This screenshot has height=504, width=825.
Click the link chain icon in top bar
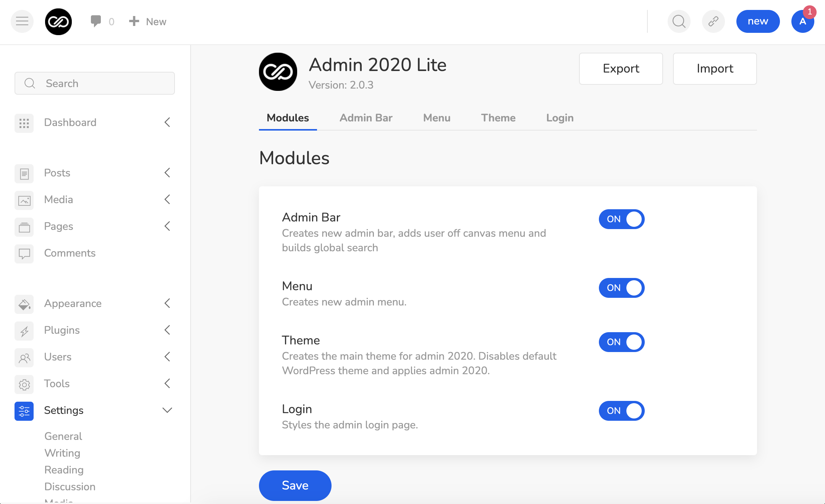tap(713, 21)
